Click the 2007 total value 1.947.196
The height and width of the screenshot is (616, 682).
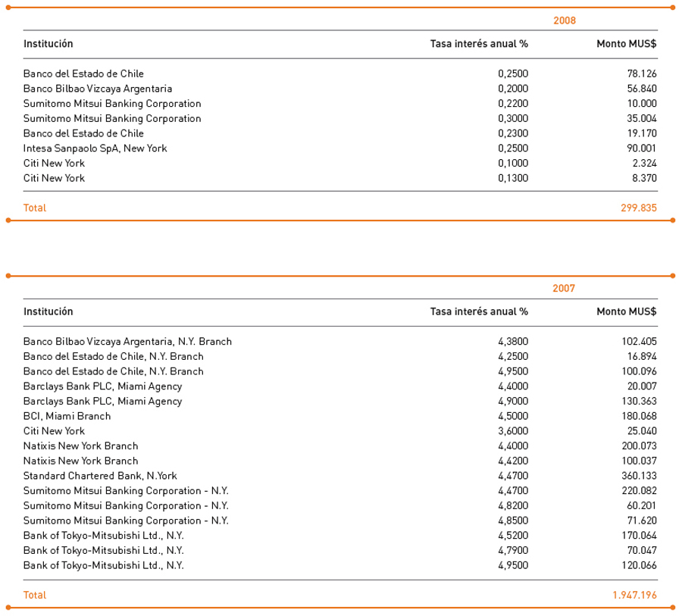pos(634,595)
